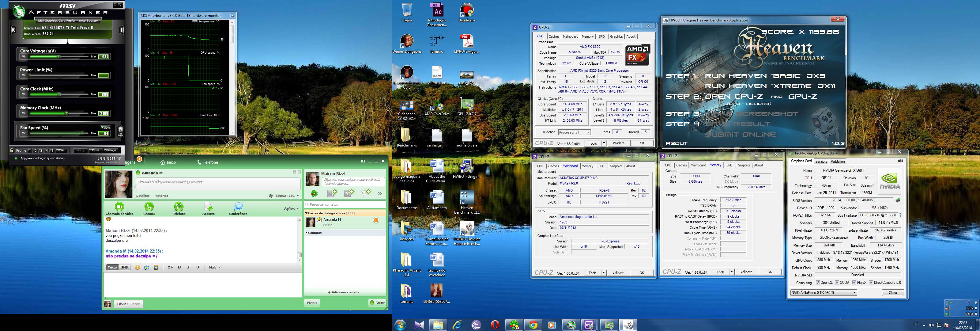Open Opera from the taskbar
Viewport: 980px width, 331px height.
click(495, 325)
